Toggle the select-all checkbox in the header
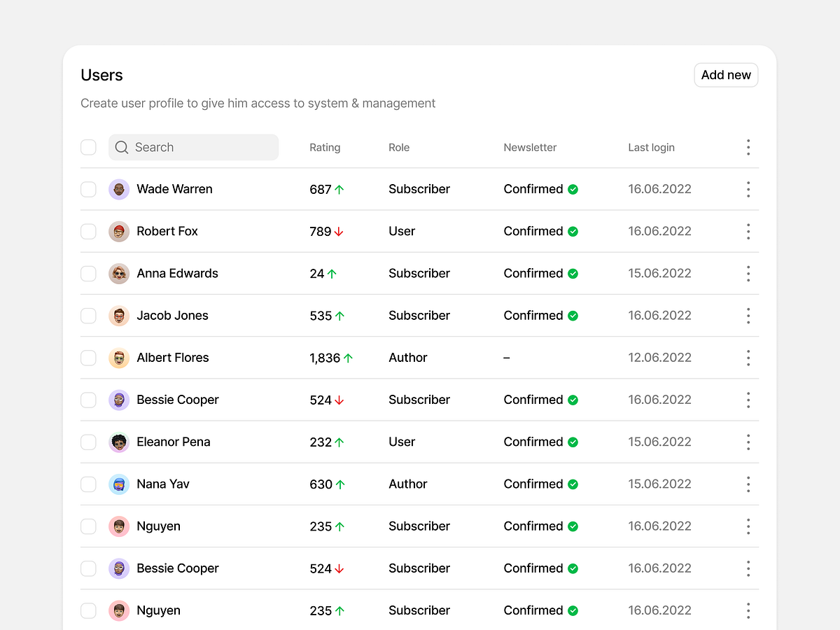The image size is (840, 630). point(88,147)
